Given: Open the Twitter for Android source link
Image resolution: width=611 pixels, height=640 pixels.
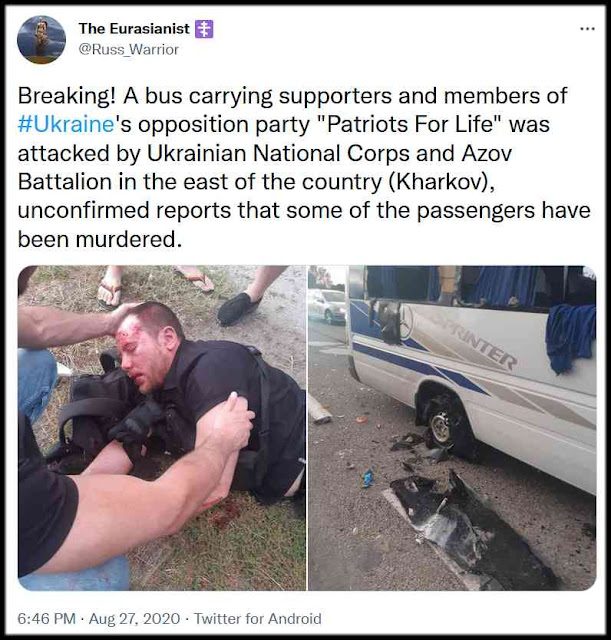Looking at the screenshot, I should coord(258,618).
